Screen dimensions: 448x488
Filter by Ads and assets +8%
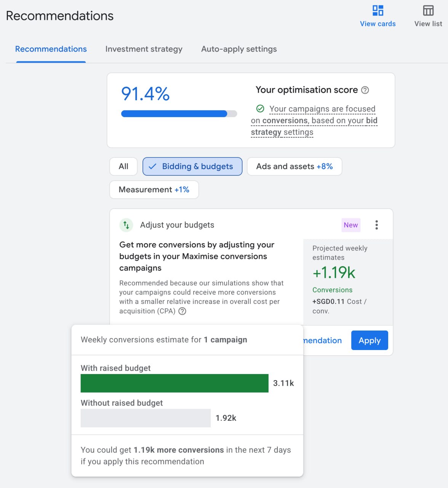click(294, 167)
